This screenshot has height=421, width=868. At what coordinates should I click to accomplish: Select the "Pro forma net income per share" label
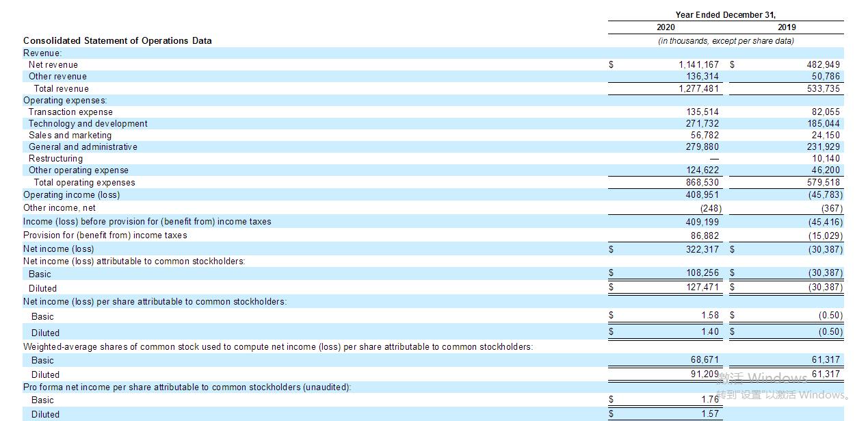pyautogui.click(x=187, y=387)
